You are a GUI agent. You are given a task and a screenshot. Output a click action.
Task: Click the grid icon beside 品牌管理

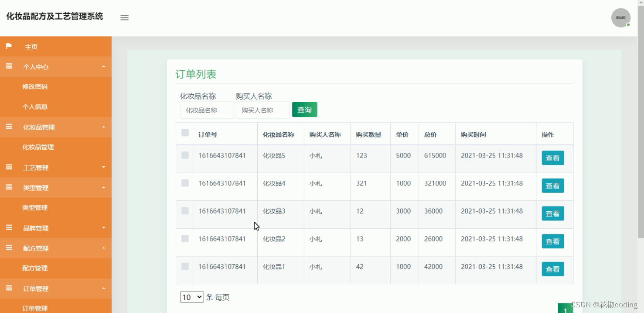[x=9, y=227]
